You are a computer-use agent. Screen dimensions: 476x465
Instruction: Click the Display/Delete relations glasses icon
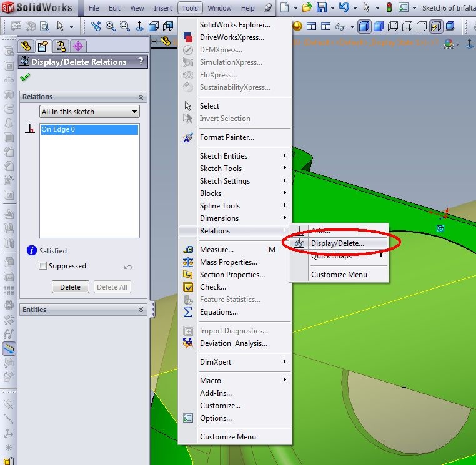coord(299,243)
